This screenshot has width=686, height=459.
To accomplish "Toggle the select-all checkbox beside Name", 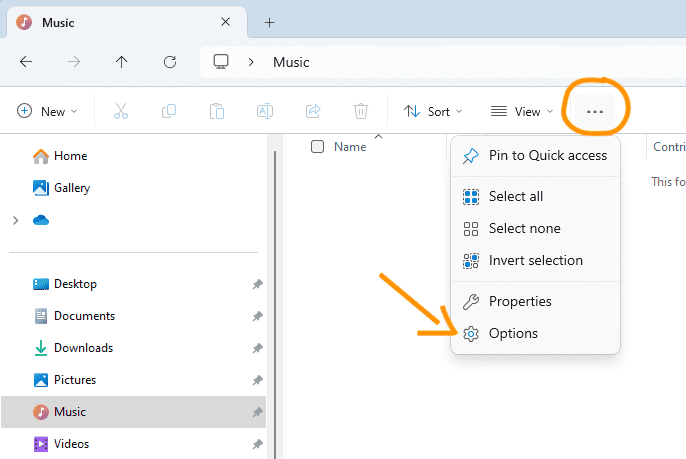I will pyautogui.click(x=317, y=147).
